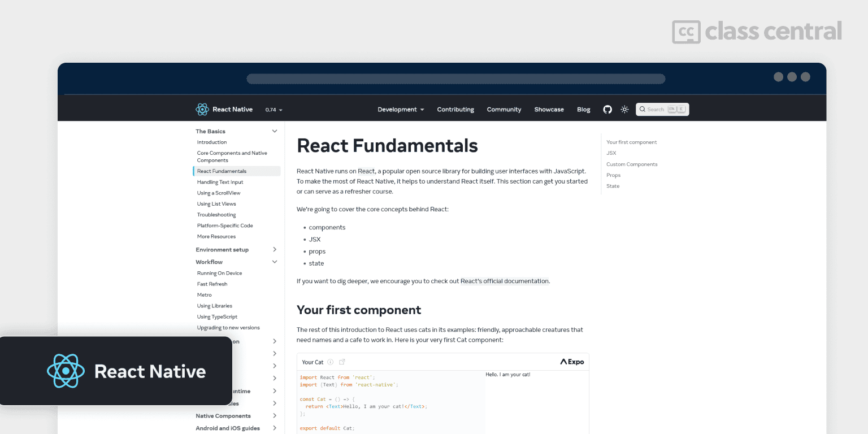868x434 pixels.
Task: Toggle light/dark mode sun icon
Action: (x=624, y=109)
